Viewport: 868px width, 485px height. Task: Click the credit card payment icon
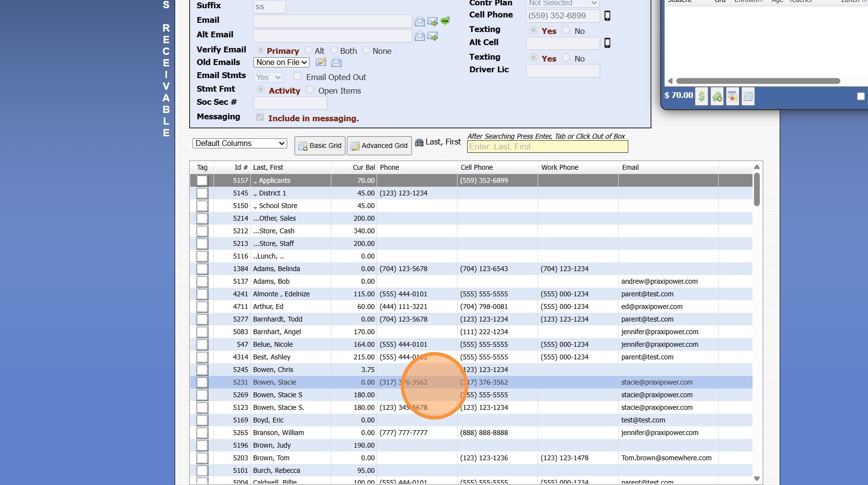coord(733,97)
